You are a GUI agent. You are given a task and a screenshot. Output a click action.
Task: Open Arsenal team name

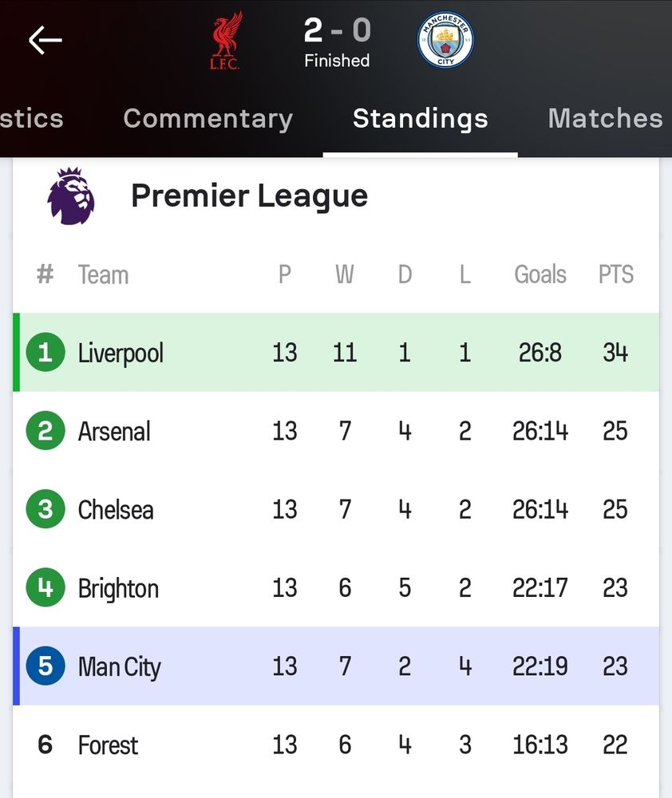[115, 431]
